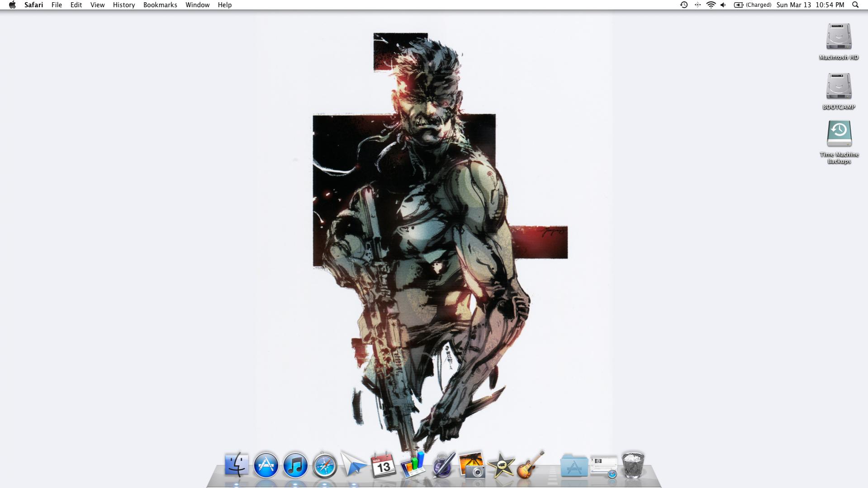Open the Window menu
This screenshot has height=488, width=868.
pos(197,5)
